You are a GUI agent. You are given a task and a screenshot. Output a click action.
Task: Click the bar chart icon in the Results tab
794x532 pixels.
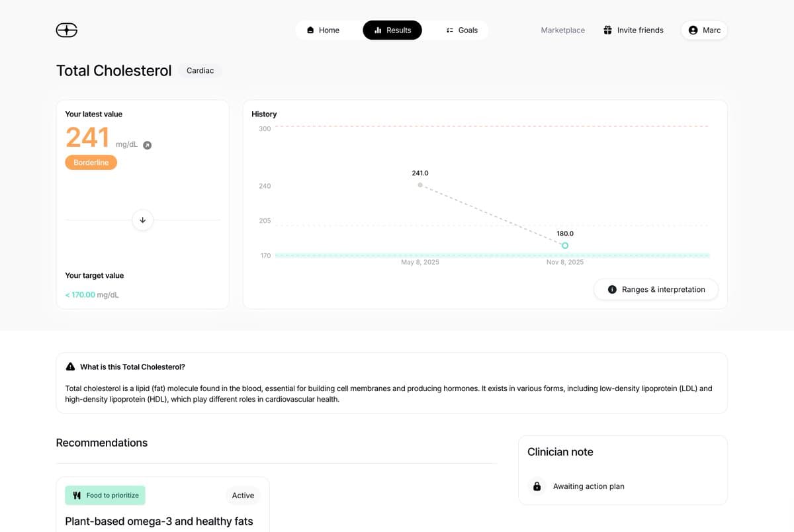378,30
